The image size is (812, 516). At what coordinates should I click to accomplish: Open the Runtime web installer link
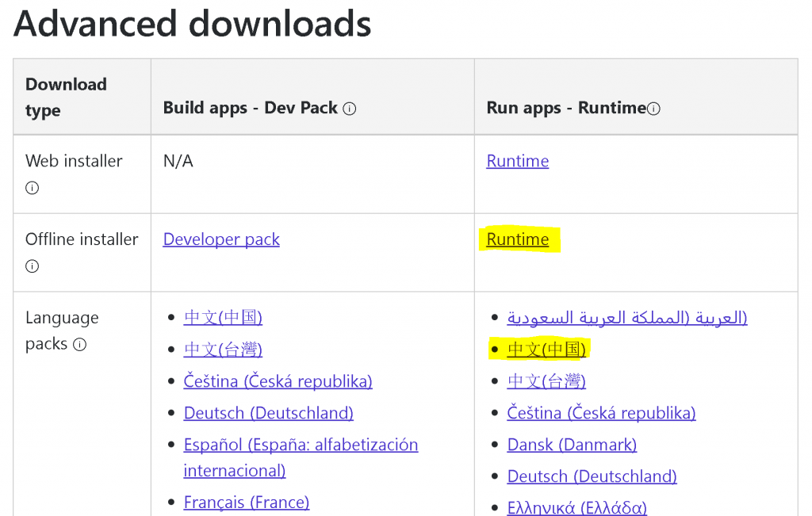click(x=517, y=161)
